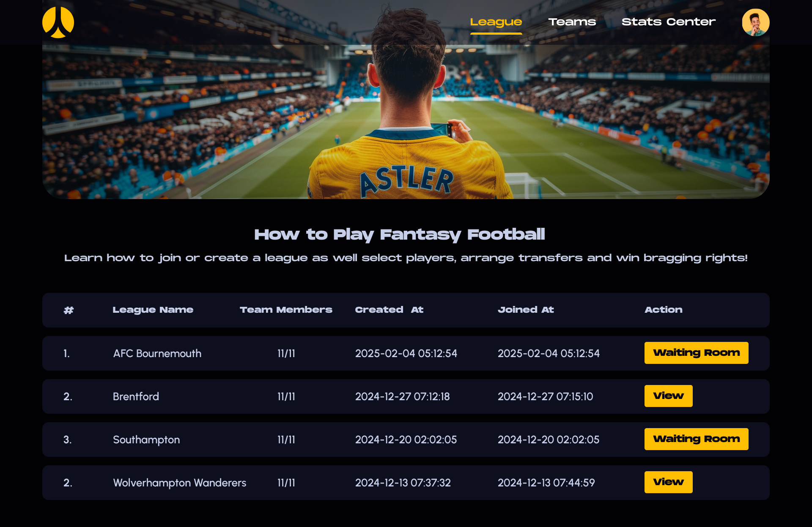This screenshot has width=812, height=527.
Task: Enter Southampton's Waiting Room
Action: 696,439
